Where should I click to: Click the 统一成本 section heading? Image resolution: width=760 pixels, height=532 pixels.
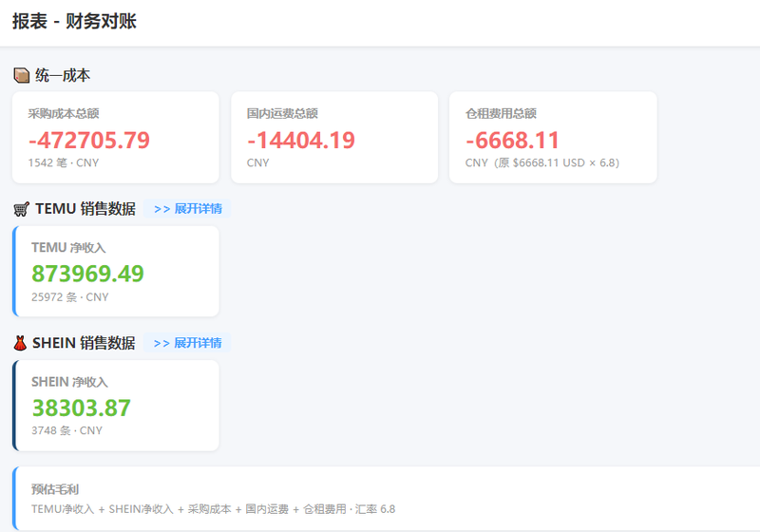63,76
